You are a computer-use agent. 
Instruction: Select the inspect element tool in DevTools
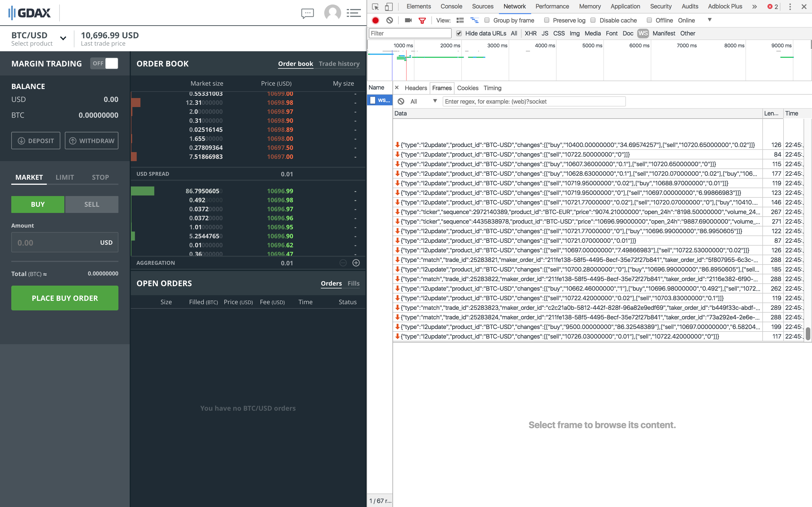[376, 6]
